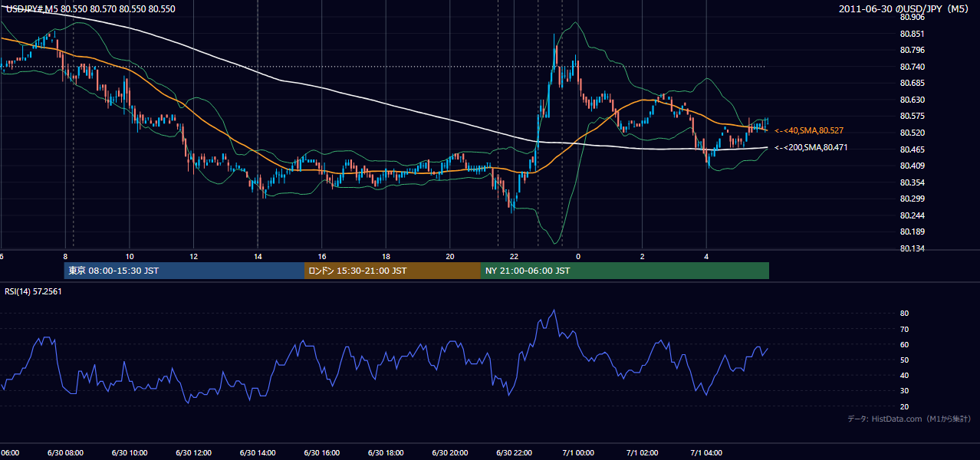
Task: Click price axis value 80.685
Action: tap(912, 83)
